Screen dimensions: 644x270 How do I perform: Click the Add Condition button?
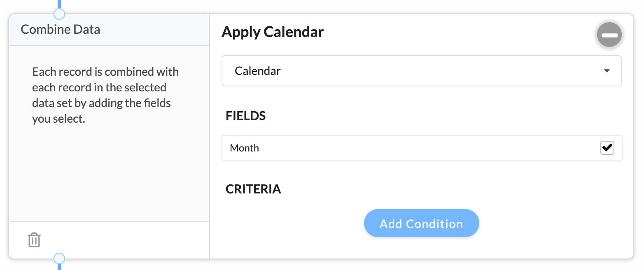click(x=422, y=223)
